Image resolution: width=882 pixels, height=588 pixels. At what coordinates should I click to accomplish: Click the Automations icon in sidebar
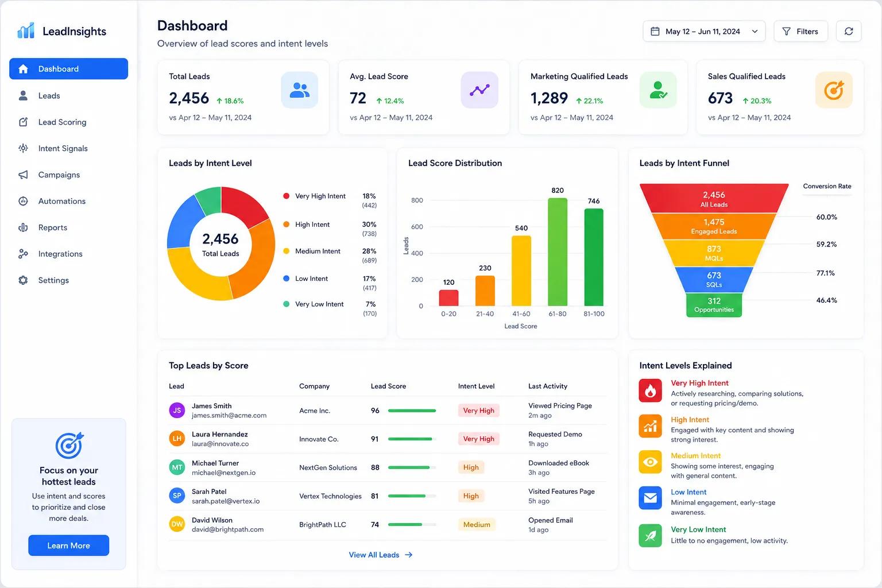click(23, 201)
